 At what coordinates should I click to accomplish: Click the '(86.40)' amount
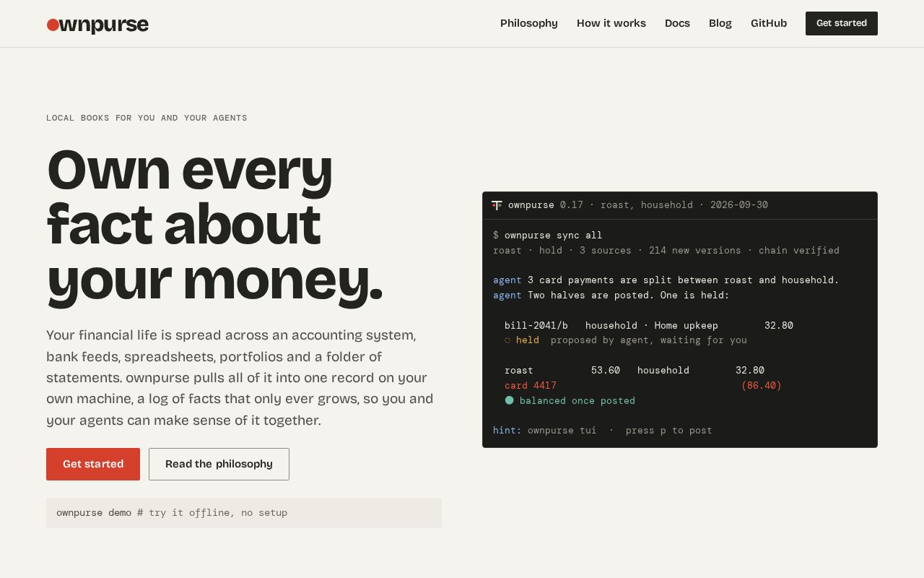(762, 386)
